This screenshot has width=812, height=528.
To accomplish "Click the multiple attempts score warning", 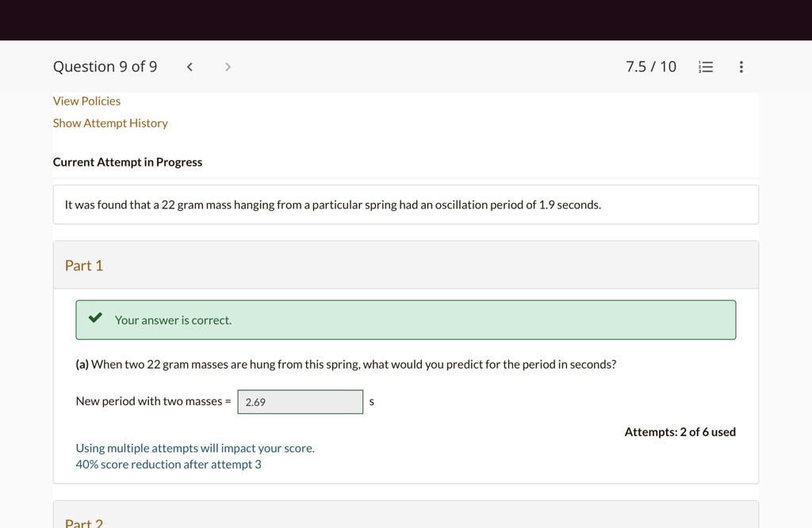I will tap(195, 448).
